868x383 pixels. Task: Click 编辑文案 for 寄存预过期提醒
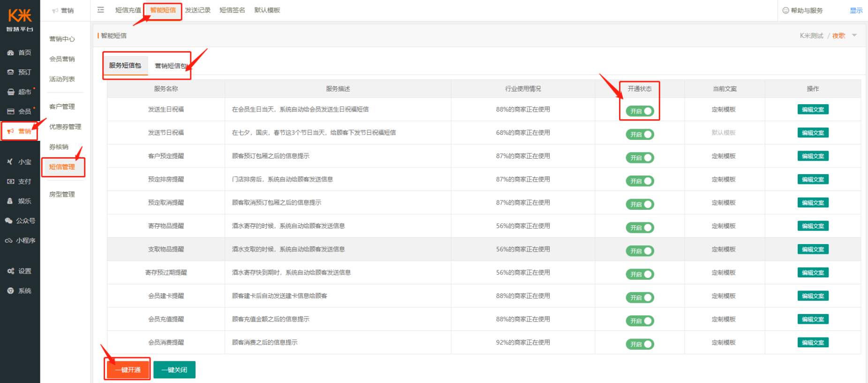tap(813, 273)
